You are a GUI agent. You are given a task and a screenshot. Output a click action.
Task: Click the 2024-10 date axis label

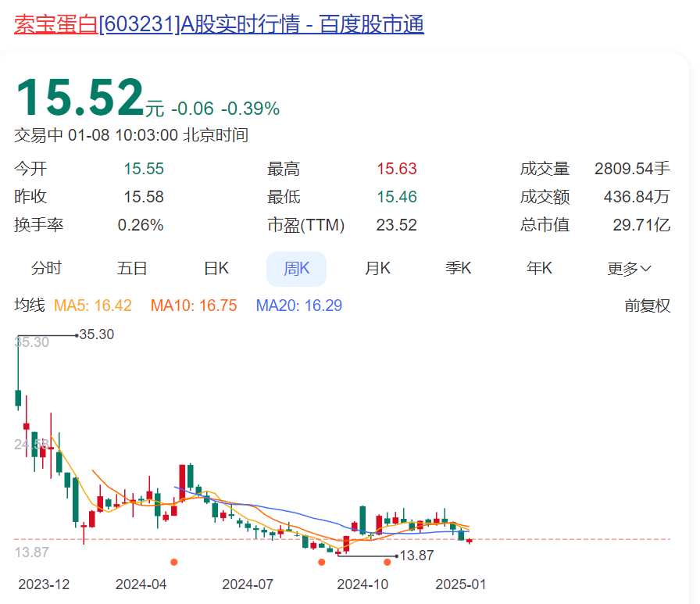click(362, 584)
